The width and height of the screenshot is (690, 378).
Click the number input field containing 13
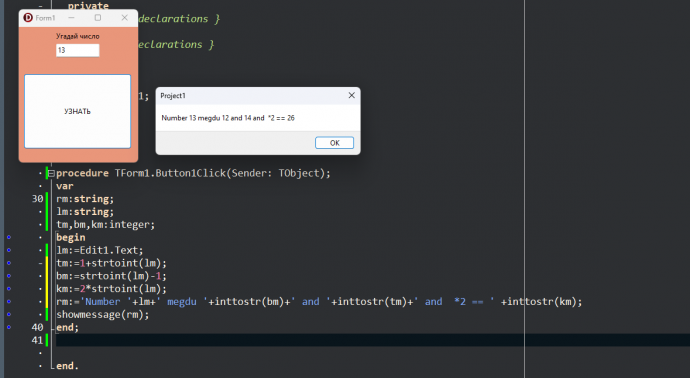pos(77,50)
